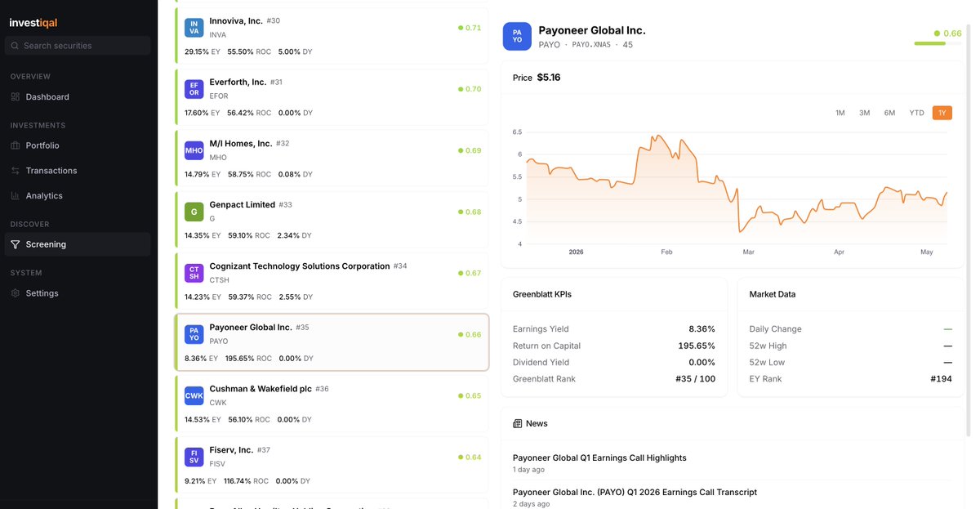
Task: Switch chart range to 6M
Action: tap(889, 113)
